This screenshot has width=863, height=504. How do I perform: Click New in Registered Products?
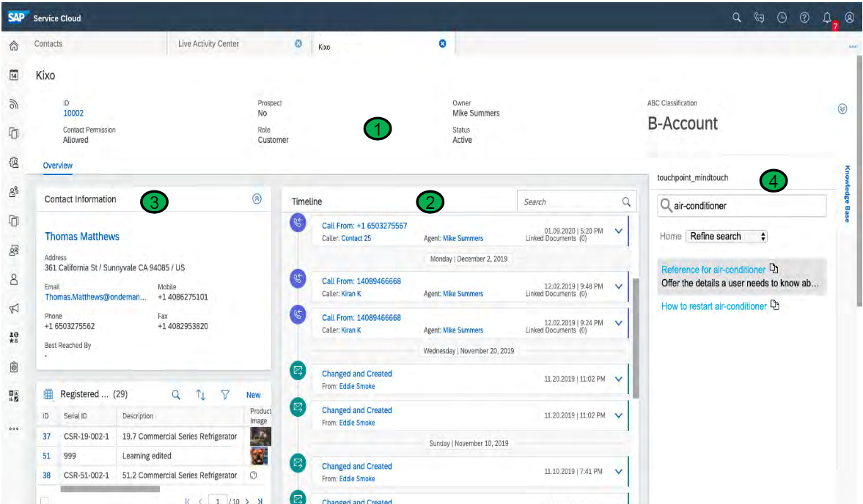[x=253, y=395]
